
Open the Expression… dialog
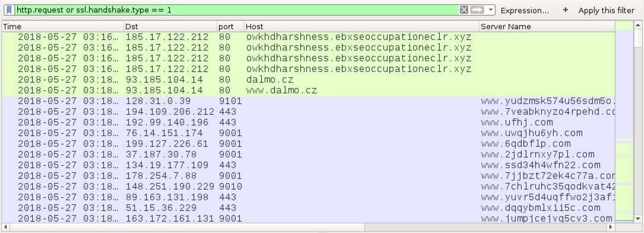tap(525, 10)
